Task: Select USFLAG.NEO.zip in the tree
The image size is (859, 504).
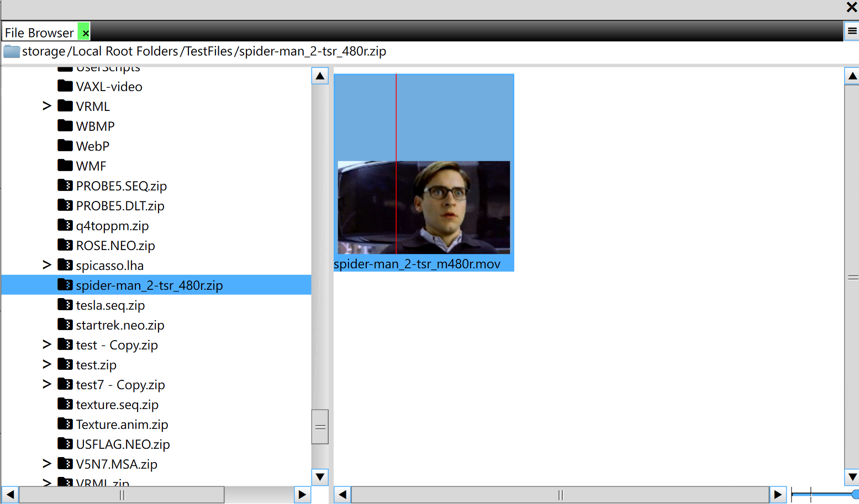Action: [x=123, y=444]
